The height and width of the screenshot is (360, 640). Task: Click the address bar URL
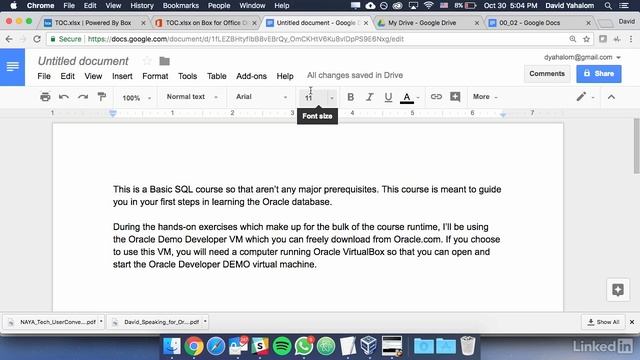245,39
